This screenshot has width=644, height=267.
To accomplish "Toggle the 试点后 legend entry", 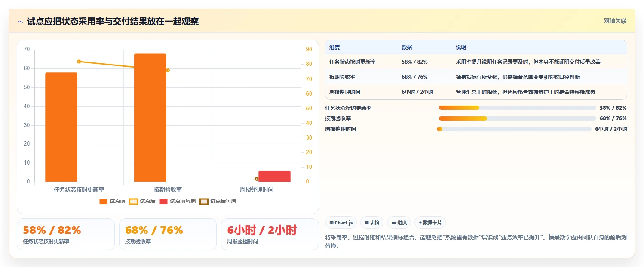I will tap(142, 201).
